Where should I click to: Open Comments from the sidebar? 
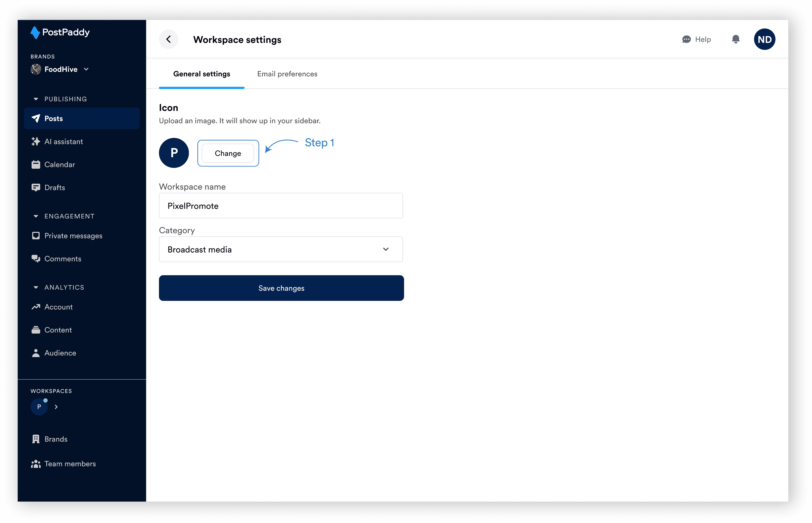coord(62,259)
